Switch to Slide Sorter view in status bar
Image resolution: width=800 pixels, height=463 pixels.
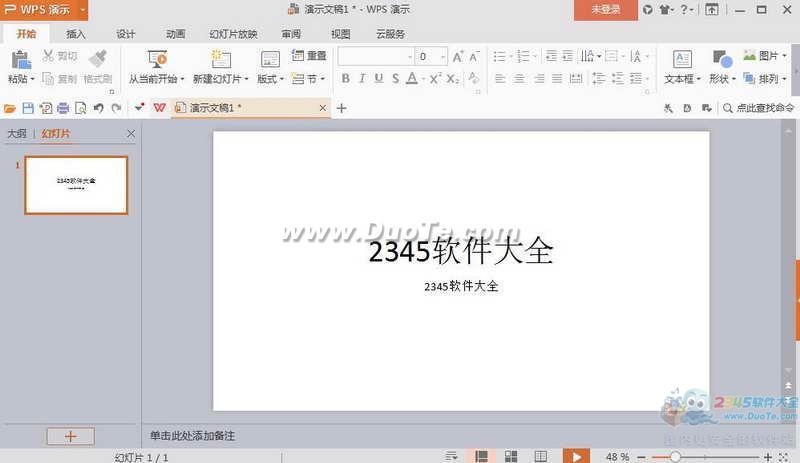point(511,456)
